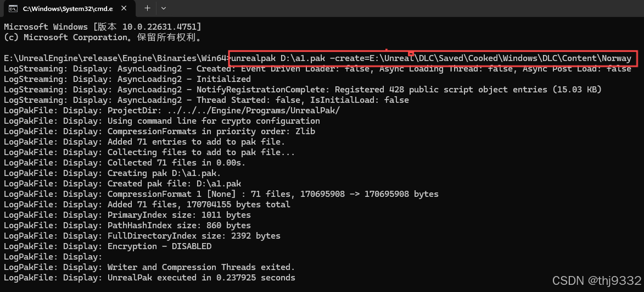
Task: Click 'CompressionFormats in priority order: Zlib' line
Action: point(159,131)
